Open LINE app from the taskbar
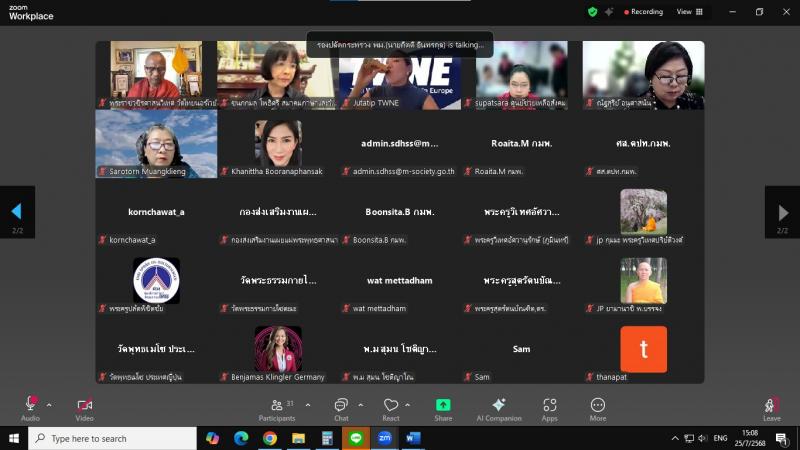 [x=356, y=438]
